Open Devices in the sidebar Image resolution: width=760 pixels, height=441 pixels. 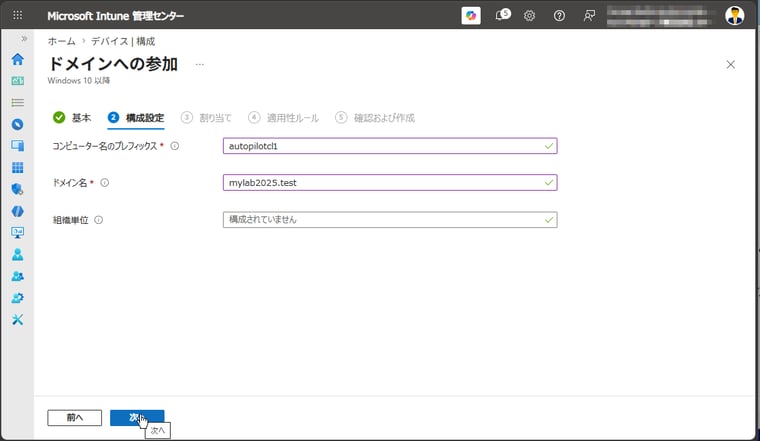coord(17,146)
